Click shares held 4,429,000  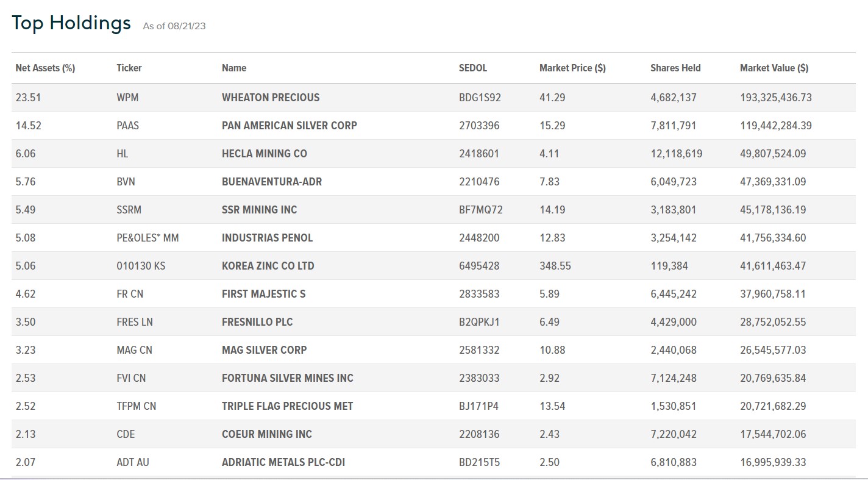point(674,322)
